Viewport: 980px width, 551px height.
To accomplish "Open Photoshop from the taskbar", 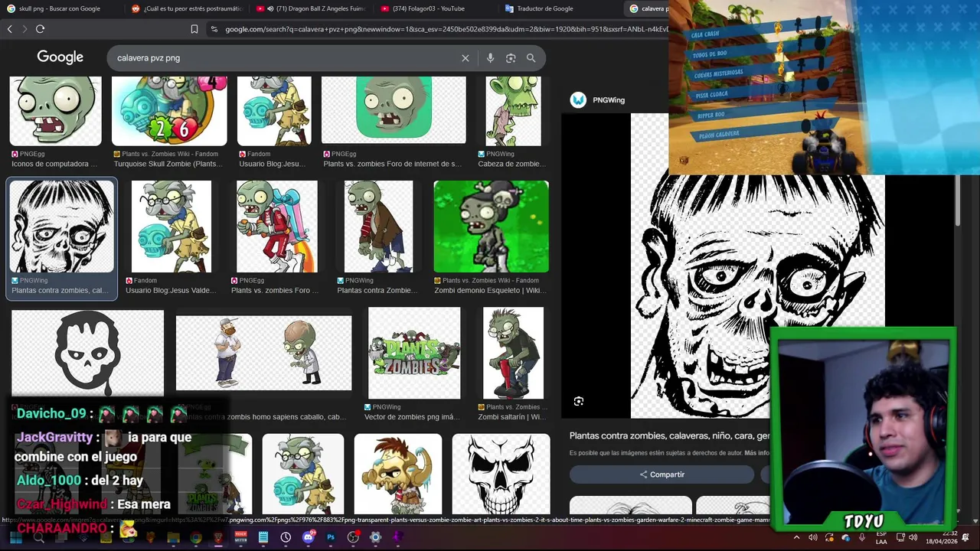I will coord(331,537).
